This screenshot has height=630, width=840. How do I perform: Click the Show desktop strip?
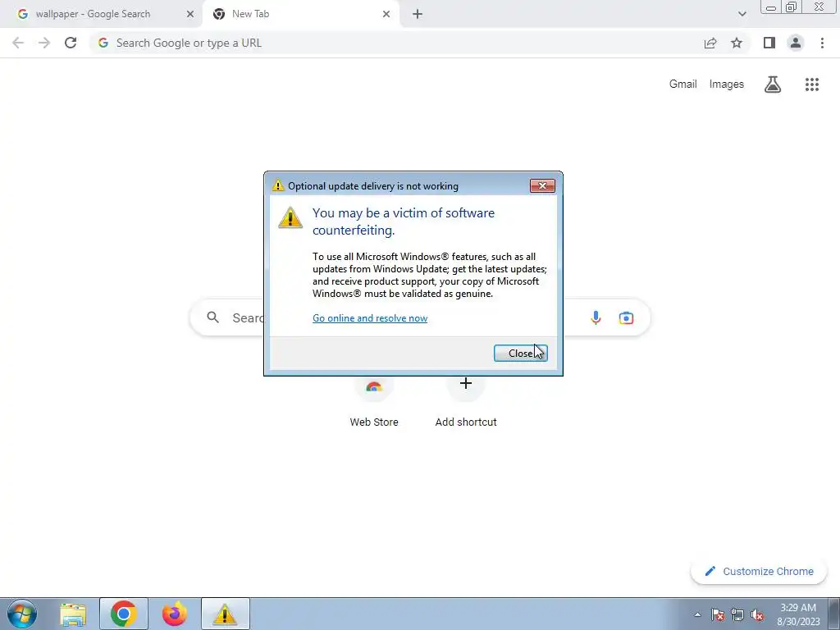click(x=834, y=614)
